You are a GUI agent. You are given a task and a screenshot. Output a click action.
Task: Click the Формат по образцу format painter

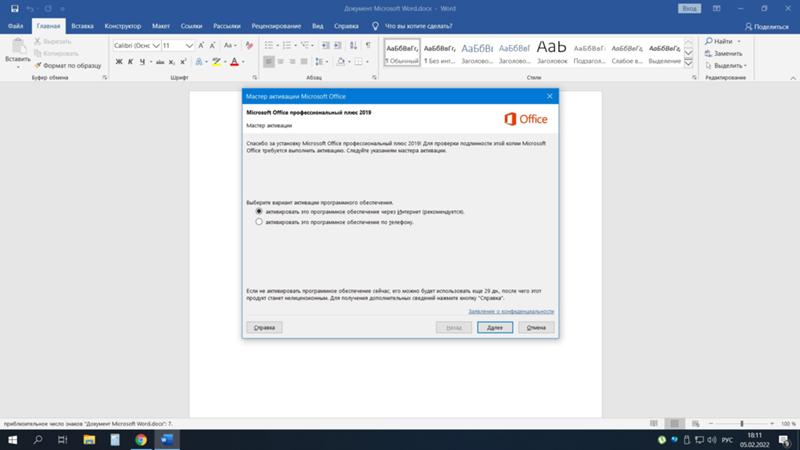tap(68, 65)
